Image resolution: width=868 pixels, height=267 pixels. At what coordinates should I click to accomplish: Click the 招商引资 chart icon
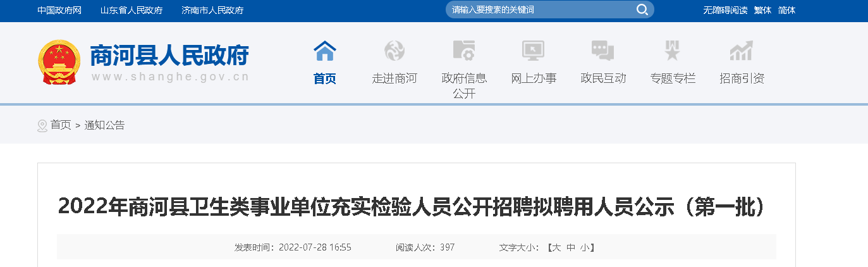pyautogui.click(x=742, y=50)
